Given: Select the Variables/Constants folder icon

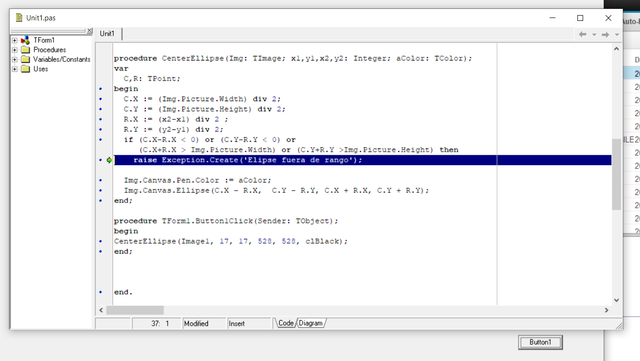Looking at the screenshot, I should coord(25,59).
